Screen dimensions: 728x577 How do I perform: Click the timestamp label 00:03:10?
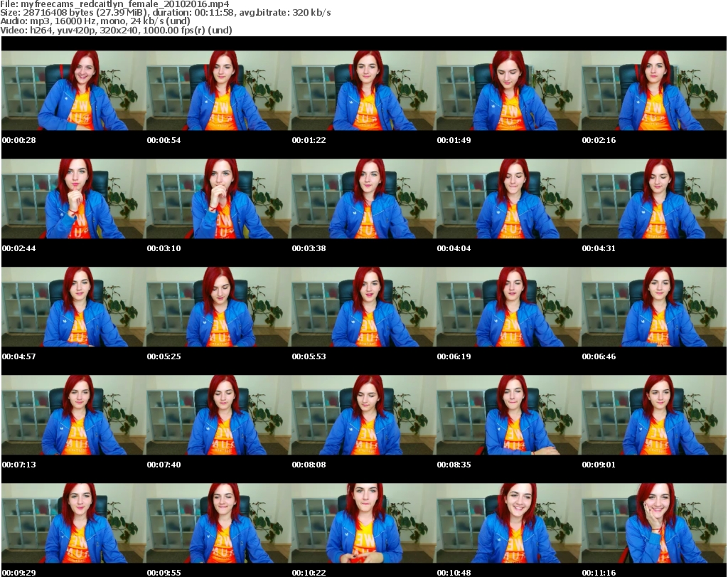(164, 248)
